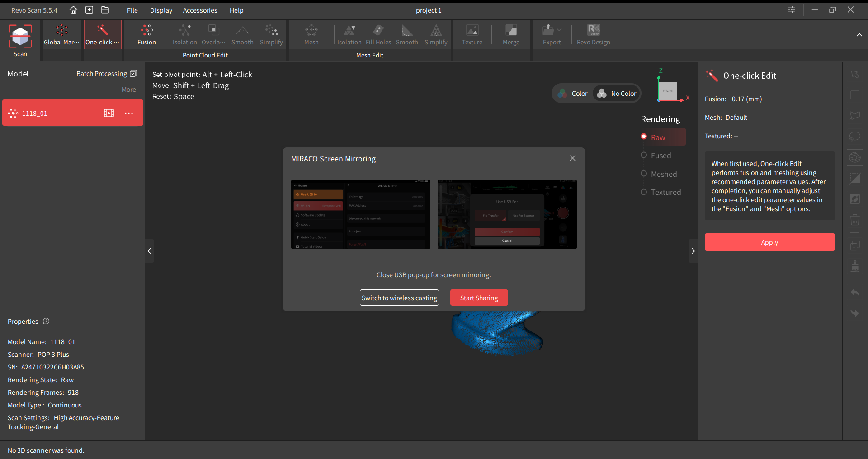Click the mesh Isolation tool
868x459 pixels.
[x=349, y=35]
